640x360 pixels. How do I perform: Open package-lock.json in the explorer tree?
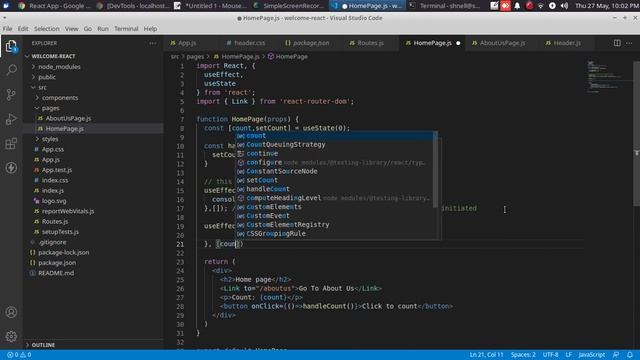(64, 253)
